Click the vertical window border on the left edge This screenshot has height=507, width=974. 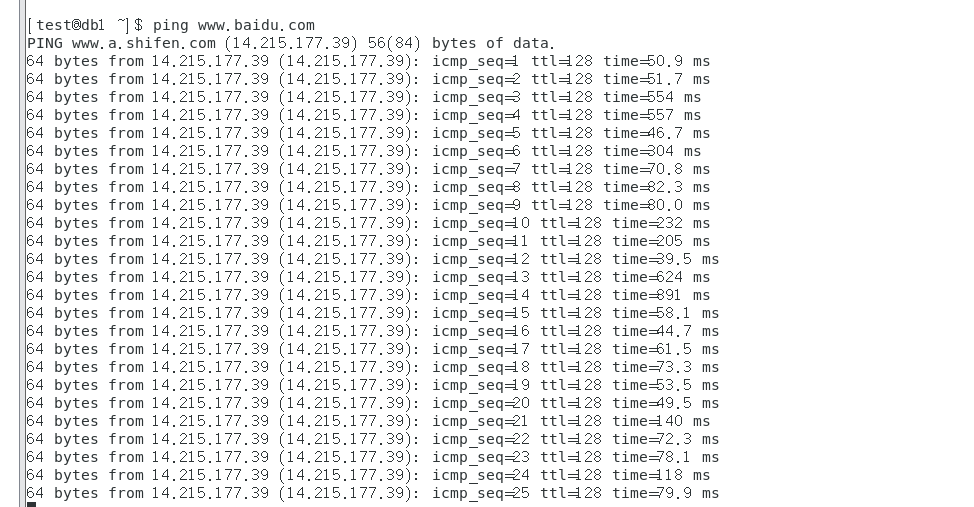22,254
